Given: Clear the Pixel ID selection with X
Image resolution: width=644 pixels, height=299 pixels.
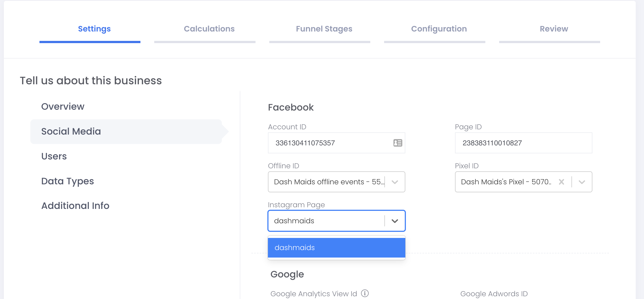Looking at the screenshot, I should [x=561, y=182].
